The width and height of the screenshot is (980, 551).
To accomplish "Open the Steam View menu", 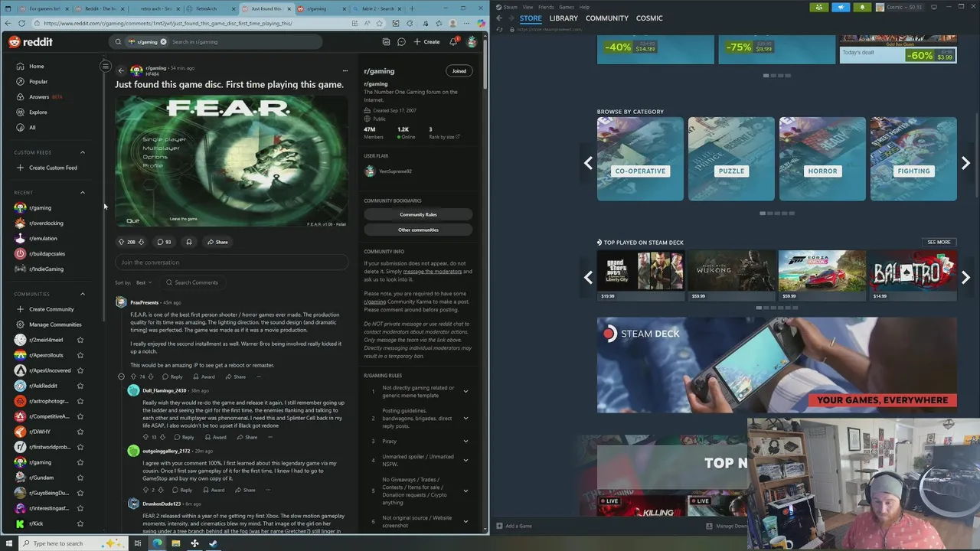I will 528,7.
